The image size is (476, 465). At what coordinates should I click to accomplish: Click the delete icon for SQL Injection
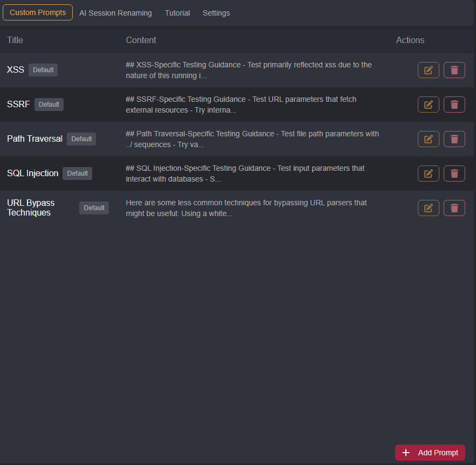click(x=454, y=173)
